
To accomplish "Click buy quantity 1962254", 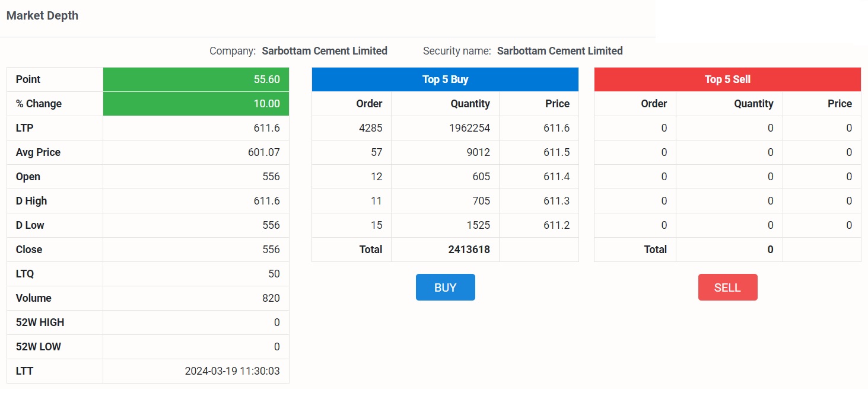I will [470, 128].
